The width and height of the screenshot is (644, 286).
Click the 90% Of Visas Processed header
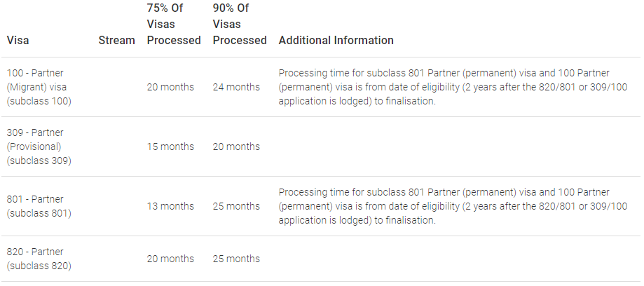coord(240,24)
